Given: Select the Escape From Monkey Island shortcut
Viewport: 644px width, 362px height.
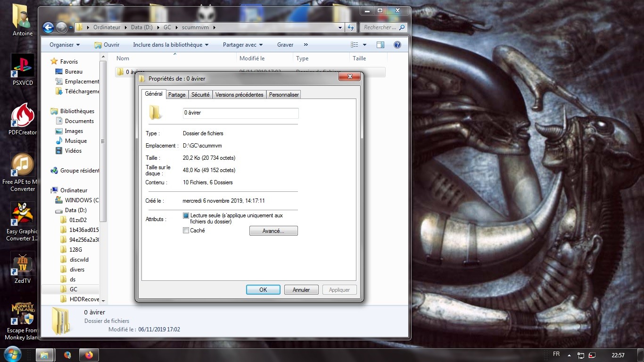Looking at the screenshot, I should click(22, 321).
